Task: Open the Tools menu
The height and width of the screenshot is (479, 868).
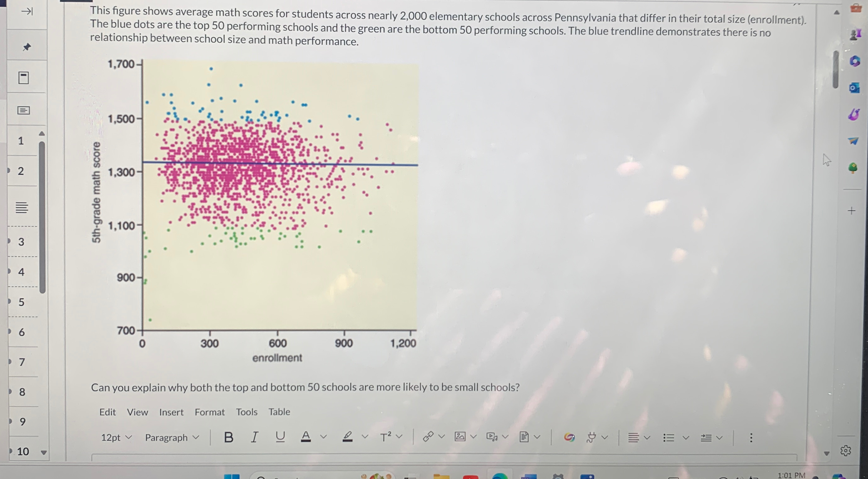Action: [x=247, y=412]
